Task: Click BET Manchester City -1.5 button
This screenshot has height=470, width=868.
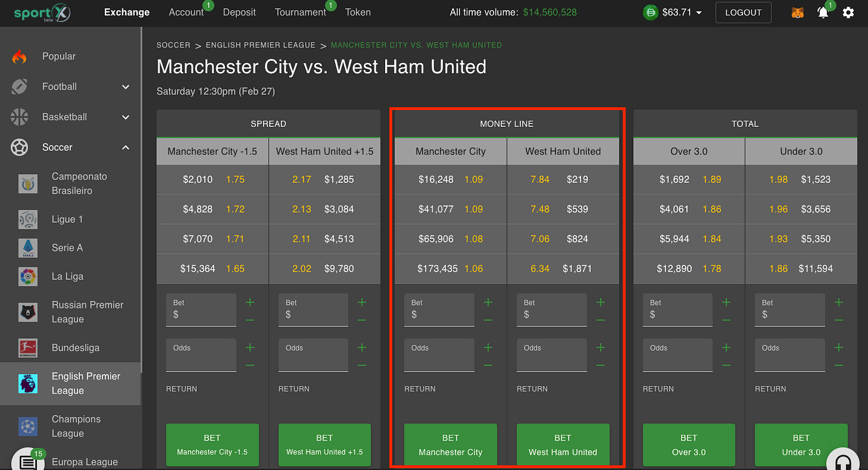Action: click(212, 444)
